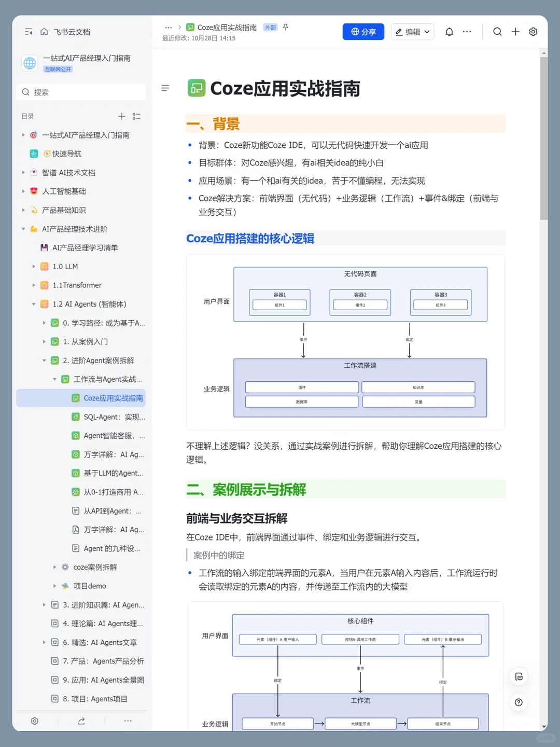Open the help question-mark button
This screenshot has width=560, height=747.
click(519, 702)
